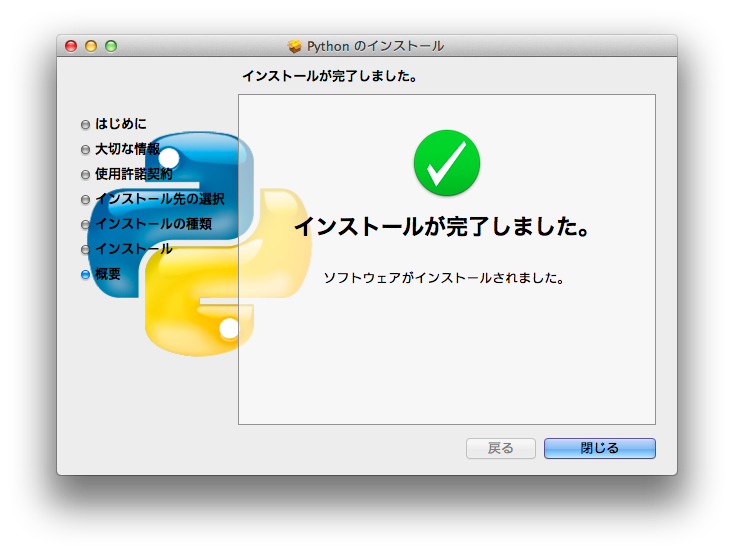Click the package icon in the title bar
Screen dimensions: 734x554
pyautogui.click(x=294, y=46)
